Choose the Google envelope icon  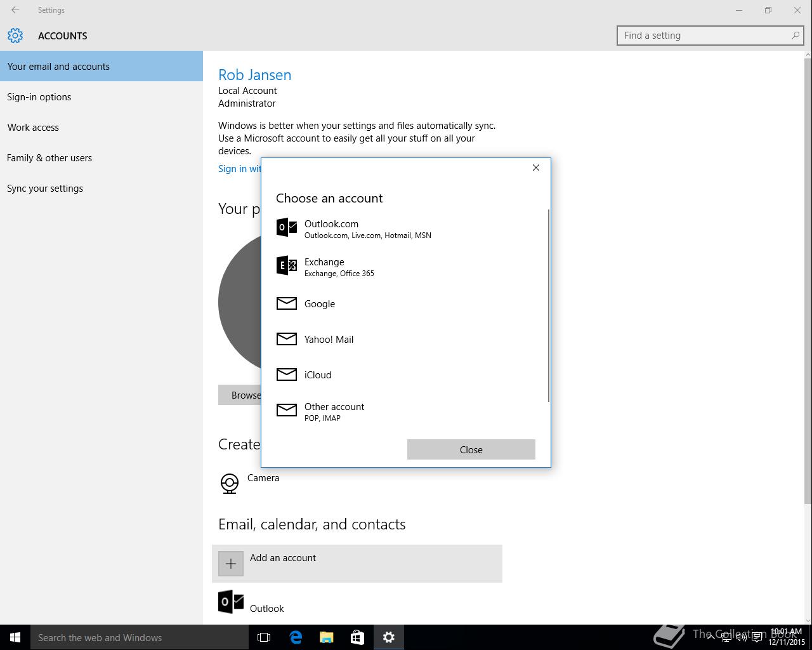(x=287, y=303)
